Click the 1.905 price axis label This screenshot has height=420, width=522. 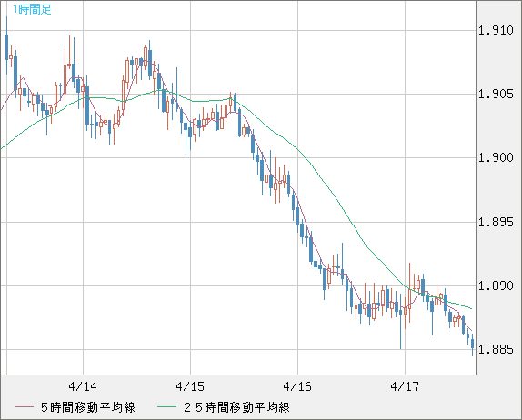tap(496, 95)
